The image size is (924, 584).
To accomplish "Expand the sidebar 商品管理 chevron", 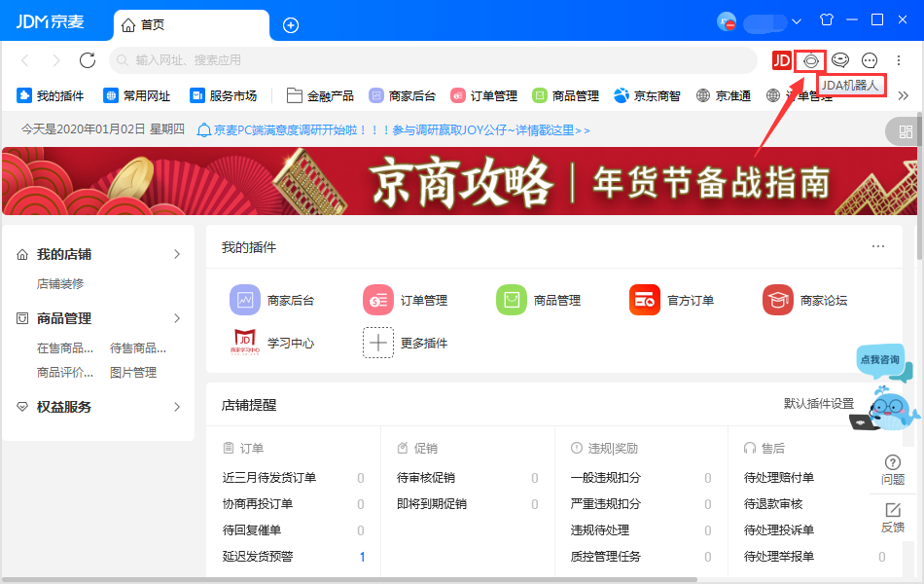I will 177,318.
